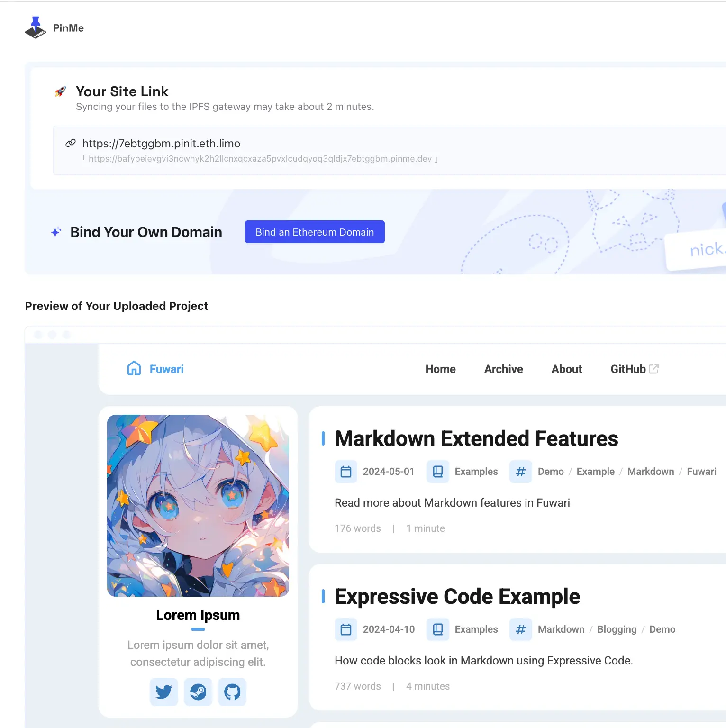Screen dimensions: 726x728
Task: Open GitHub external link in navbar
Action: 634,369
